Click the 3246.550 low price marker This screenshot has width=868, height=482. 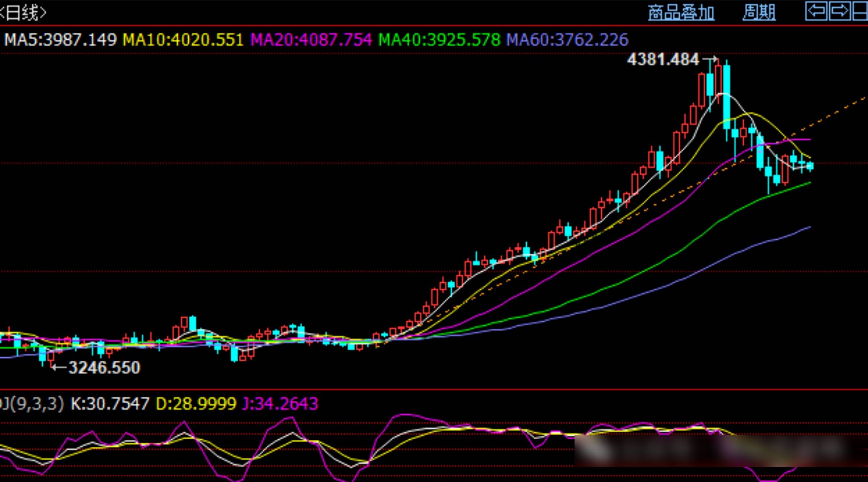point(104,368)
